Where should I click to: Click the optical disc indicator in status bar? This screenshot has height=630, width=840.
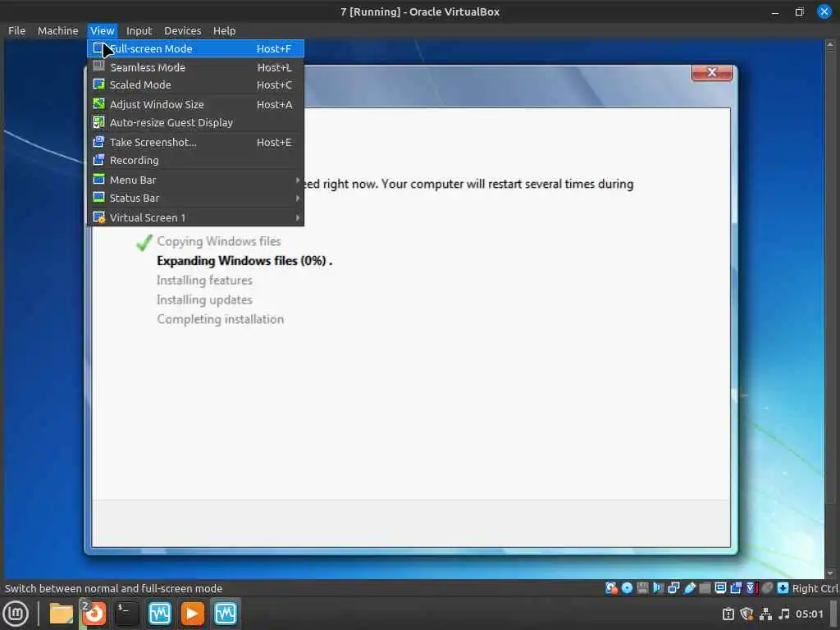[627, 588]
